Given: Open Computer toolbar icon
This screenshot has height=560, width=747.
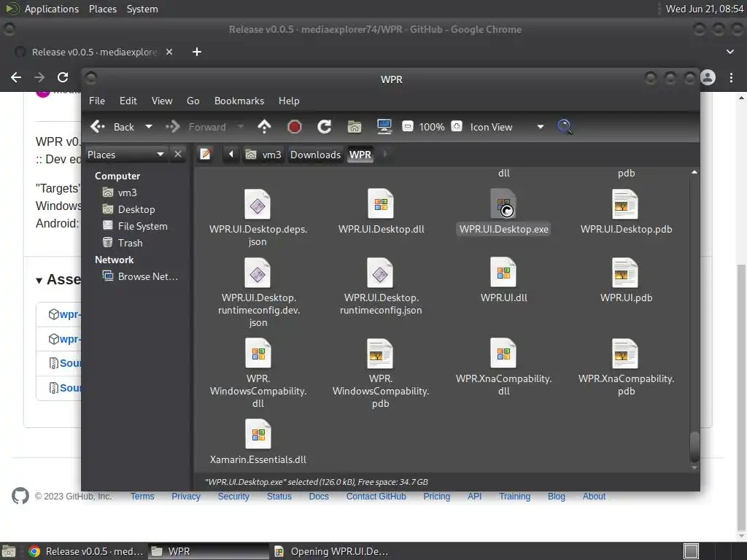Looking at the screenshot, I should (384, 127).
